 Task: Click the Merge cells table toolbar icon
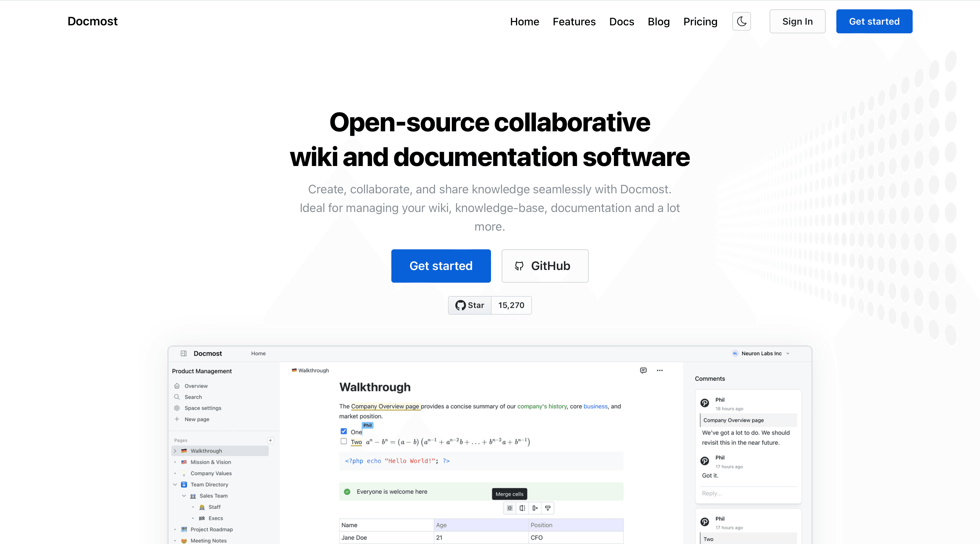(509, 508)
